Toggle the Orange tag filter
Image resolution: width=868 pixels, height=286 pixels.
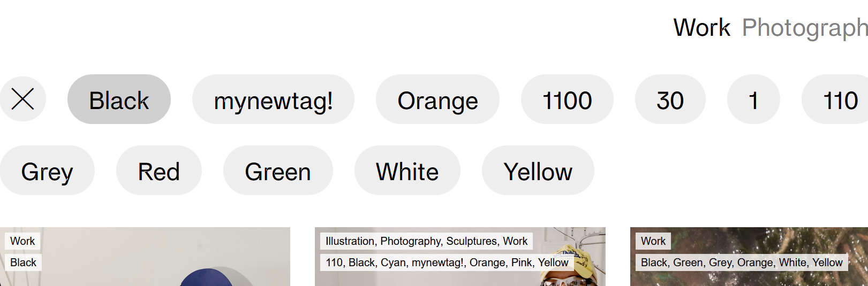click(x=437, y=99)
